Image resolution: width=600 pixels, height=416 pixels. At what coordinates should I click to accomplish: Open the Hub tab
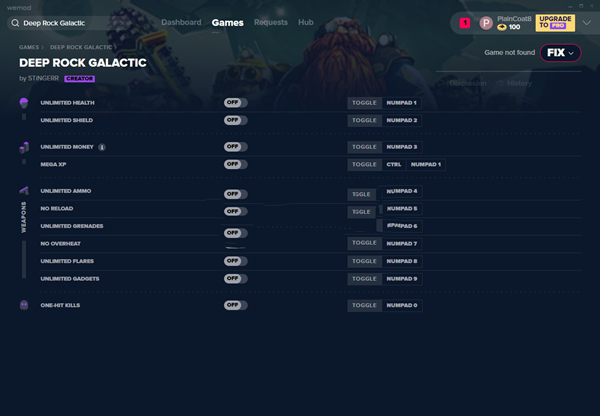(x=305, y=22)
